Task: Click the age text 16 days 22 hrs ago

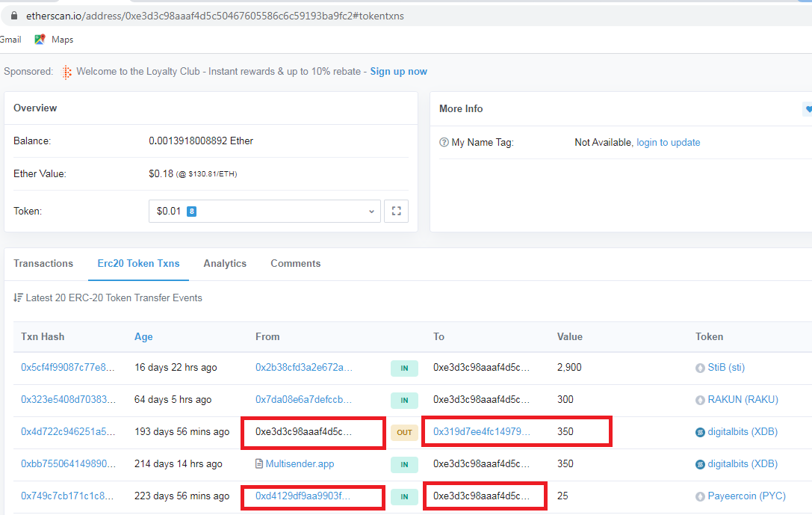Action: click(176, 367)
